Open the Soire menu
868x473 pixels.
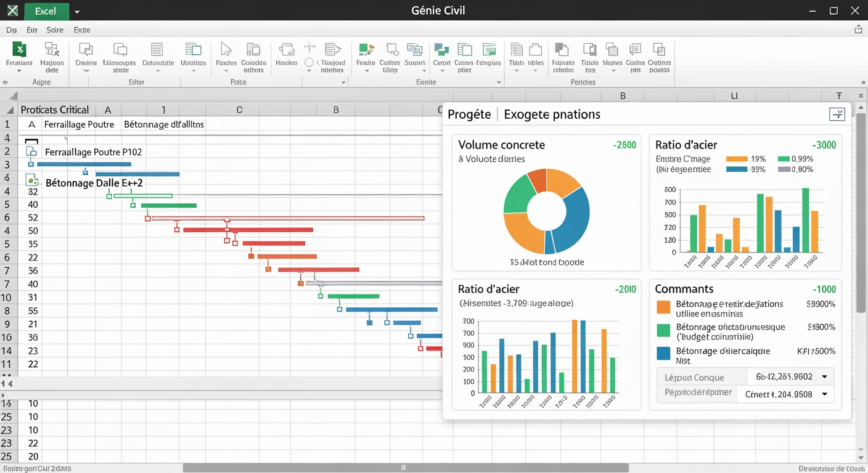pyautogui.click(x=55, y=29)
